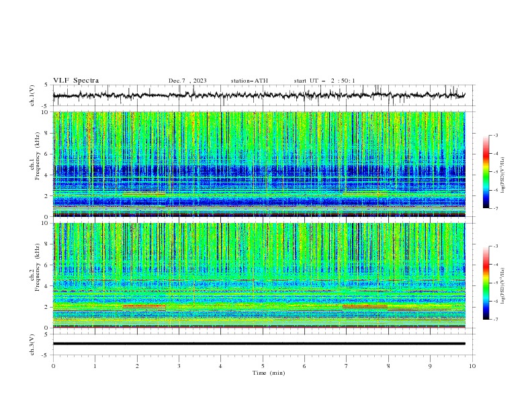This screenshot has width=532, height=411.
Task: Click ch.2 "Frequency (kHz)" axis label
Action: pyautogui.click(x=38, y=267)
